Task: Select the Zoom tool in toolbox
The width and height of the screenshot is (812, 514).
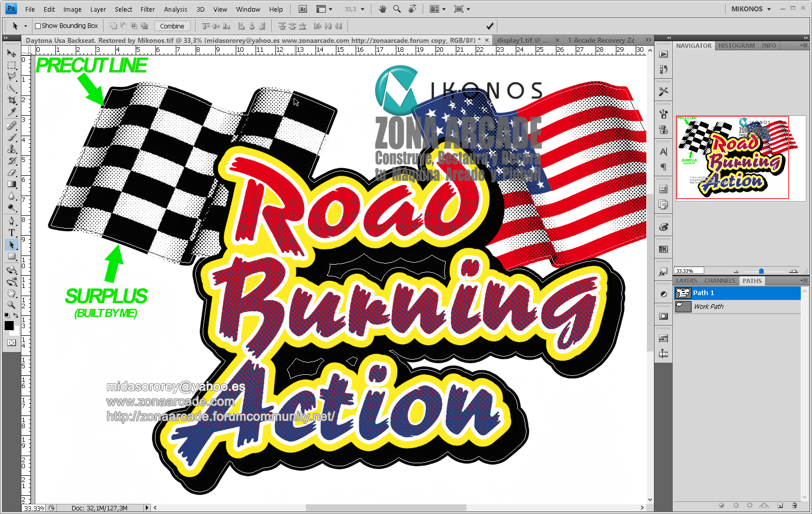Action: click(x=11, y=305)
